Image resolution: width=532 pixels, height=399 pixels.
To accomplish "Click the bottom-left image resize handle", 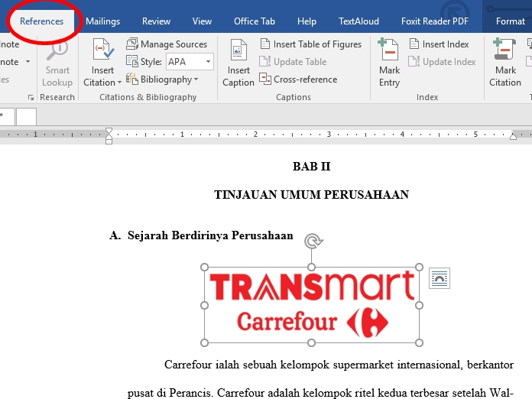I will click(x=204, y=342).
